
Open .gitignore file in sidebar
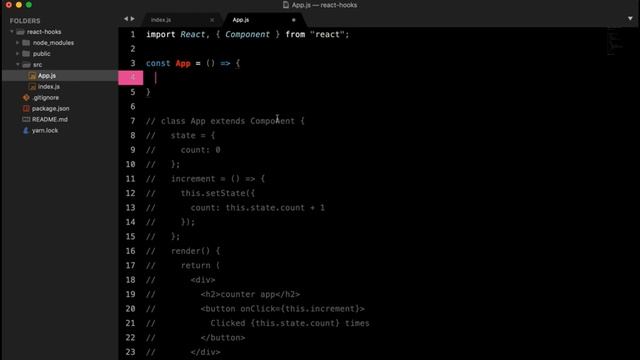(x=45, y=98)
